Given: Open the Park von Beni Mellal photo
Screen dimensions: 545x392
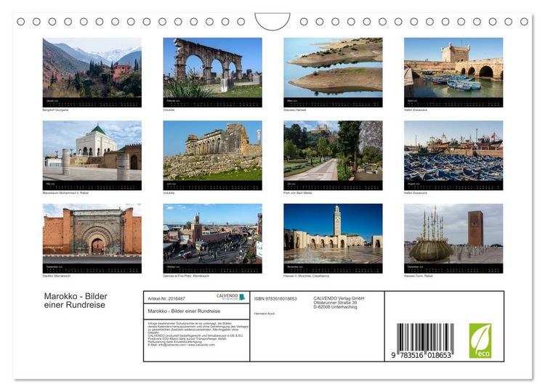Looking at the screenshot, I should [333, 150].
